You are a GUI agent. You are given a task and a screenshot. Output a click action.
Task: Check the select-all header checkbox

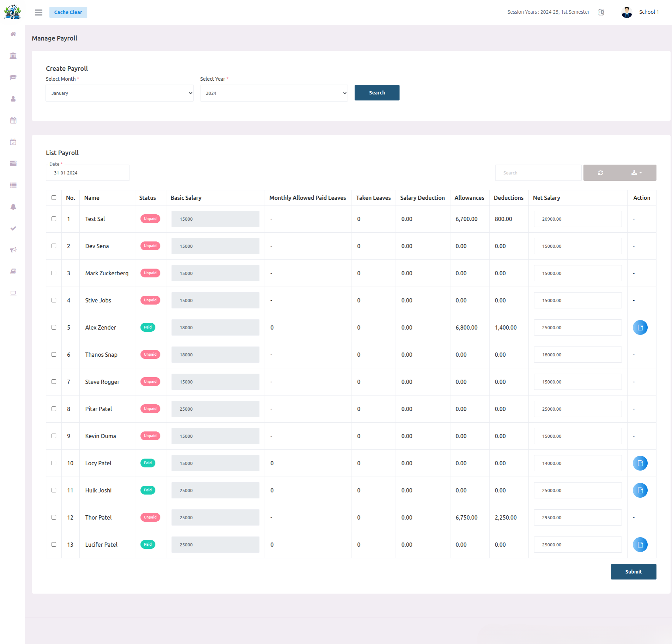[x=54, y=198]
